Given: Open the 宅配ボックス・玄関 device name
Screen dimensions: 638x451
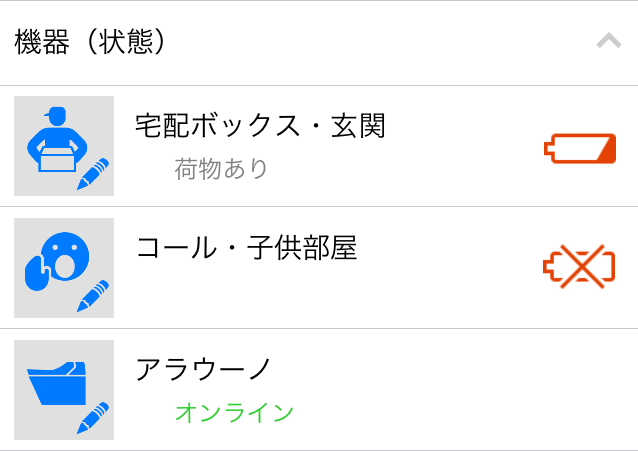Looking at the screenshot, I should pos(260,126).
